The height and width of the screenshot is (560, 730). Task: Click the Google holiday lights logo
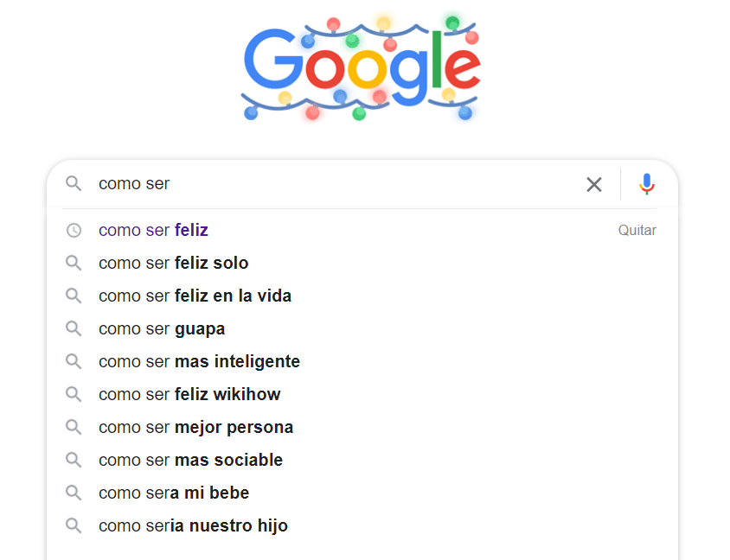(361, 67)
